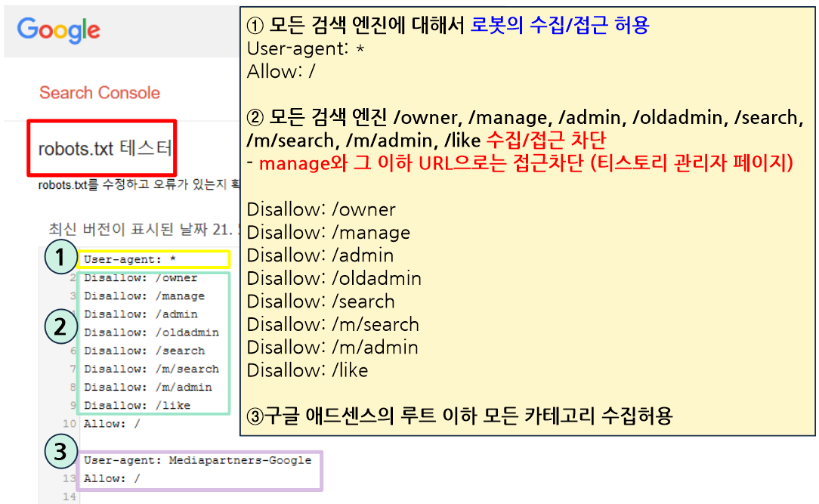This screenshot has height=504, width=819.
Task: Click the 'Allow: /' code on editor line 10
Action: pos(112,424)
